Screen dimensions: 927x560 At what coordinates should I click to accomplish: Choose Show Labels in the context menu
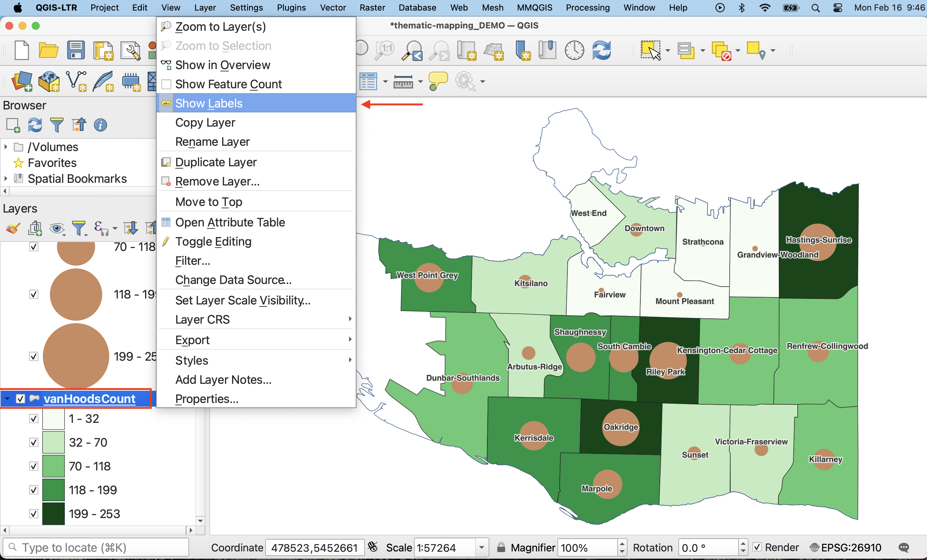click(209, 103)
